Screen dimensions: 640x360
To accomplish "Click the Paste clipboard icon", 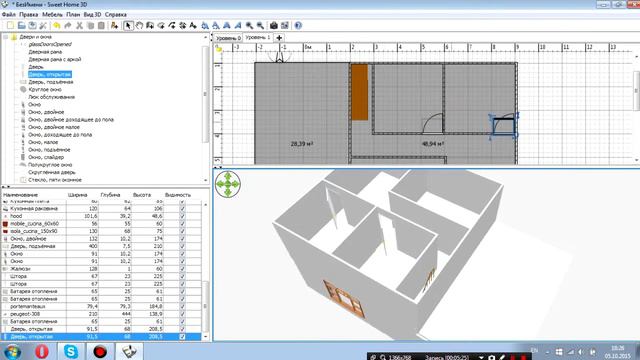I will coord(101,25).
